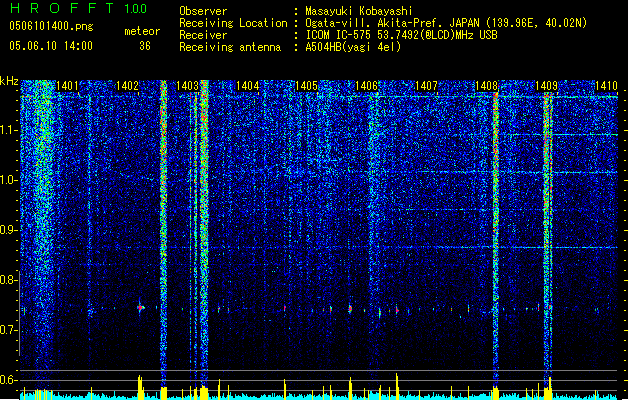Click time marker 1408
The width and height of the screenshot is (629, 400).
pyautogui.click(x=486, y=86)
